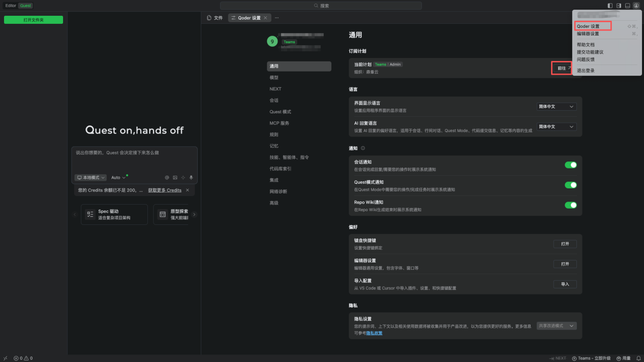Toggle 会话通知 switch
The width and height of the screenshot is (644, 362).
pos(571,165)
